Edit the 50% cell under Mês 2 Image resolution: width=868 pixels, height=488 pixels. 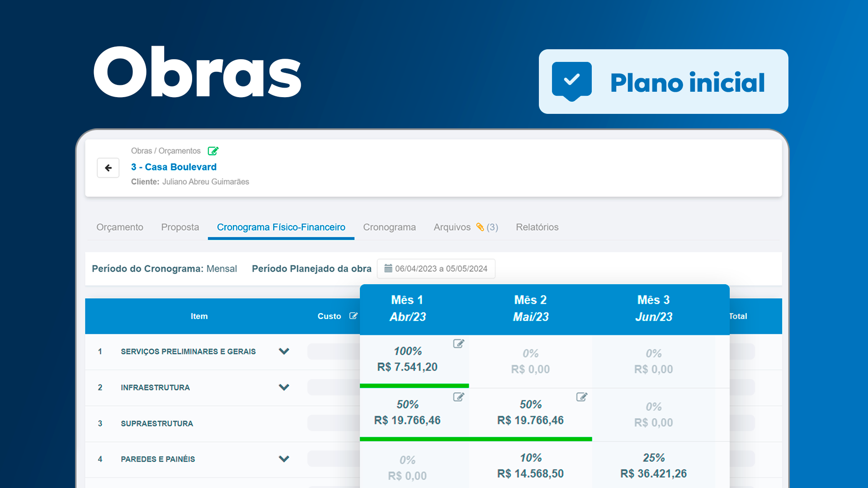coord(581,397)
